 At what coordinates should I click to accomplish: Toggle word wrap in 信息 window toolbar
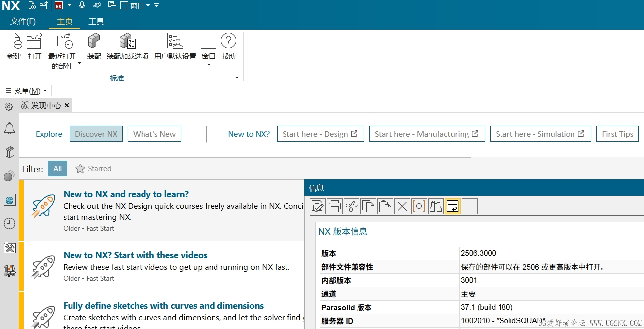tap(453, 206)
